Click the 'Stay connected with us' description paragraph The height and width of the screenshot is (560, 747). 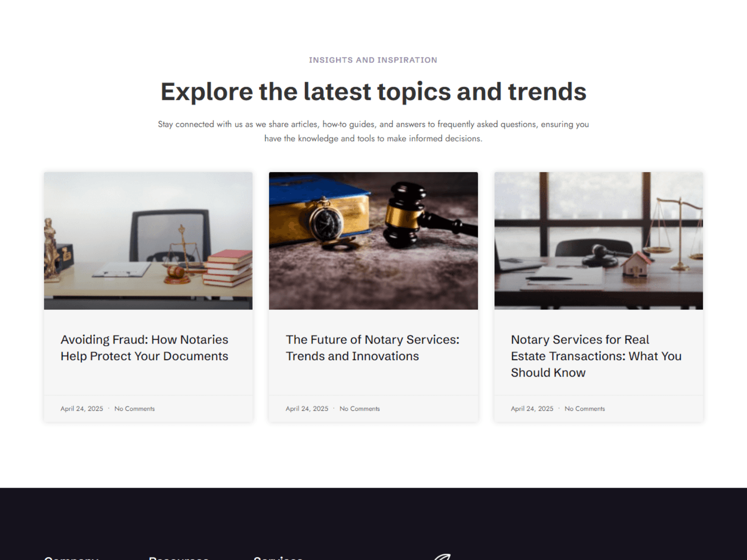pos(373,131)
